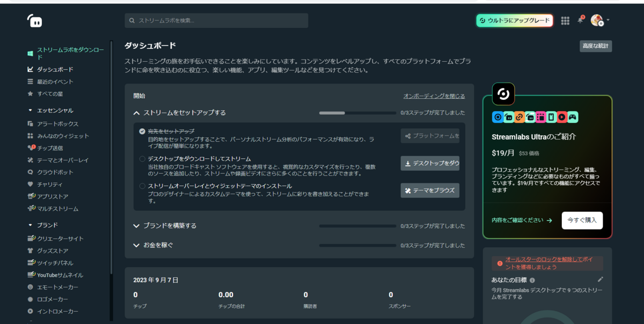644x324 pixels.
Task: Click the アプリストア icon in sidebar
Action: tap(32, 196)
